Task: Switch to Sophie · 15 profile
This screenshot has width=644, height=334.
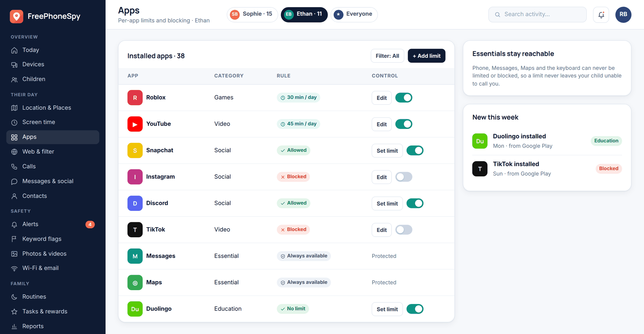Action: pyautogui.click(x=252, y=15)
